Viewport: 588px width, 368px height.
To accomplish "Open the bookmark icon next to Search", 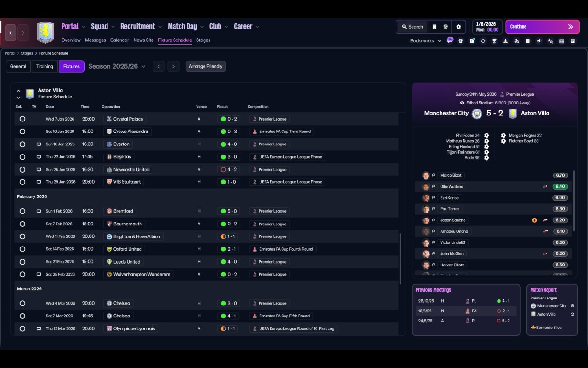I will coord(435,27).
